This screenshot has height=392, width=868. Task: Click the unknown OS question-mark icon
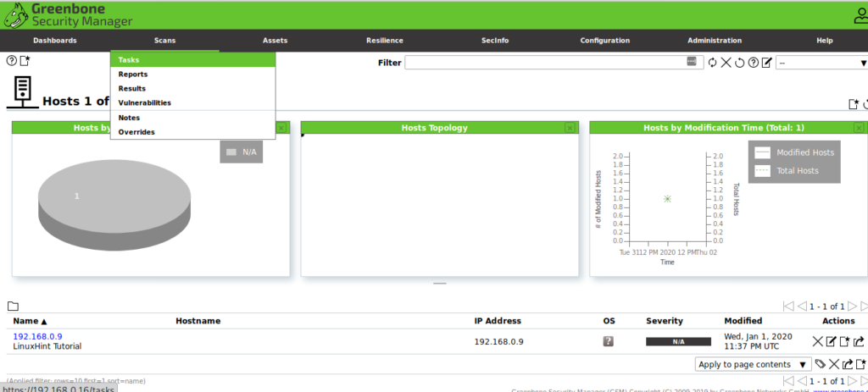608,341
